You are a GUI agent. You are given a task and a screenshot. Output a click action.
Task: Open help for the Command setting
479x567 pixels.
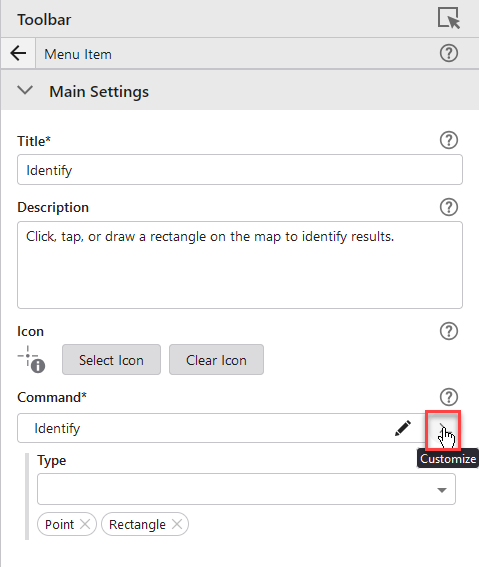click(x=449, y=397)
